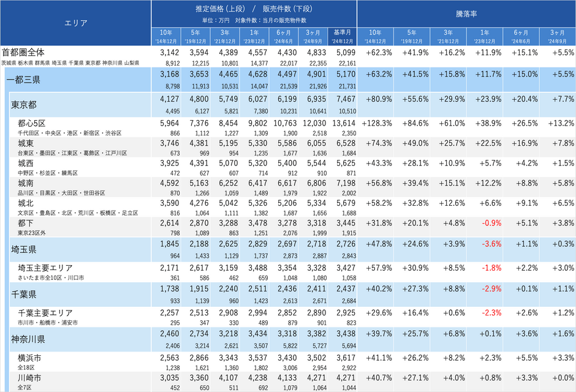Image resolution: width=576 pixels, height=392 pixels.
Task: Click the 基準月 '24年12月 column header
Action: click(343, 37)
